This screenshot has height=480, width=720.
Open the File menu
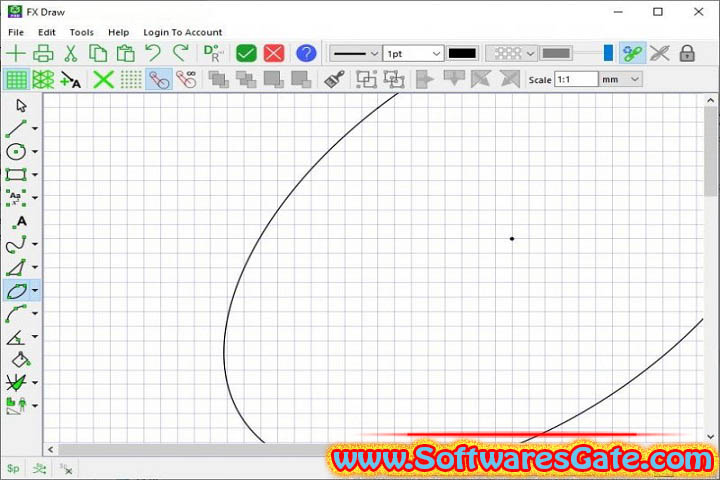pyautogui.click(x=16, y=32)
